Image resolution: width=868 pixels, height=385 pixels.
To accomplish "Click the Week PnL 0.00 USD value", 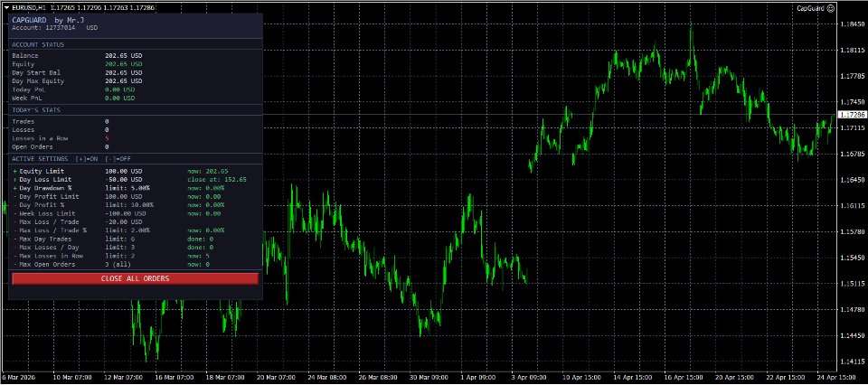I will tap(119, 98).
